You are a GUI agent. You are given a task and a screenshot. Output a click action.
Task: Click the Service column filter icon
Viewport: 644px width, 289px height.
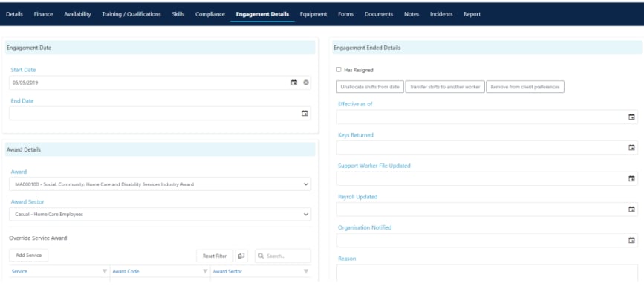104,271
